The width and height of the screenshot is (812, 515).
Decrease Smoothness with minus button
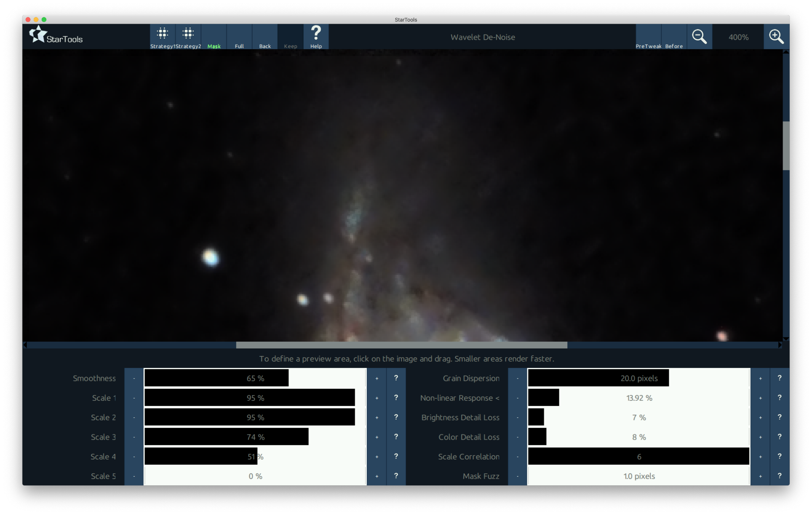[134, 378]
